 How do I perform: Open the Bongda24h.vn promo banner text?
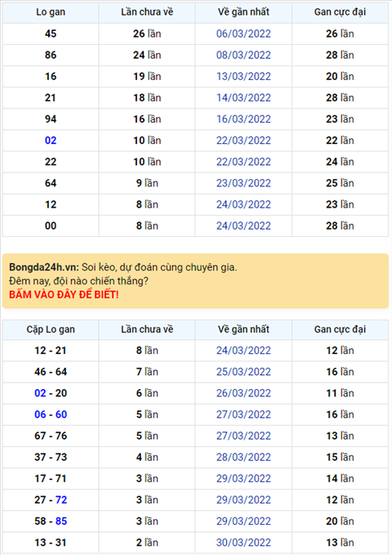coord(122,267)
